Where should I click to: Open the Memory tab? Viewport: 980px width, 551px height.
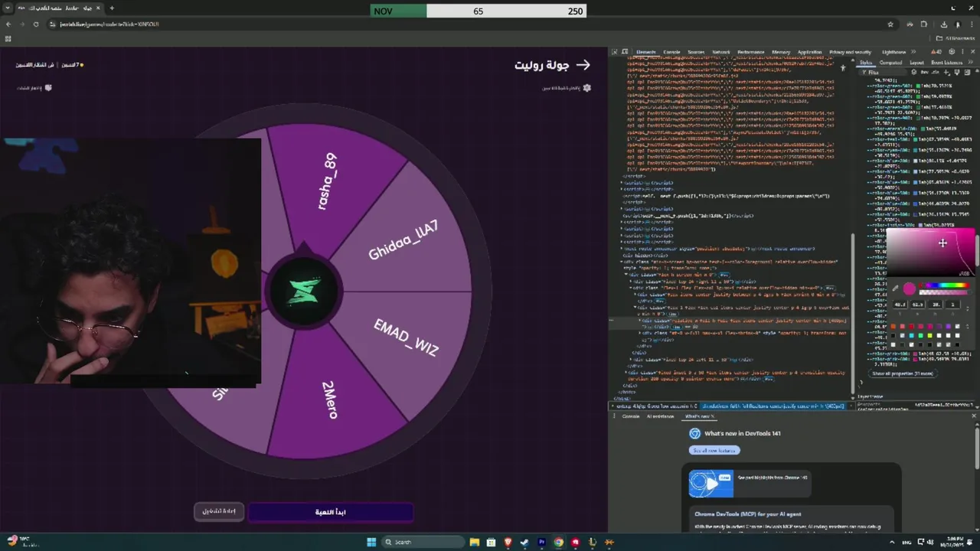781,51
